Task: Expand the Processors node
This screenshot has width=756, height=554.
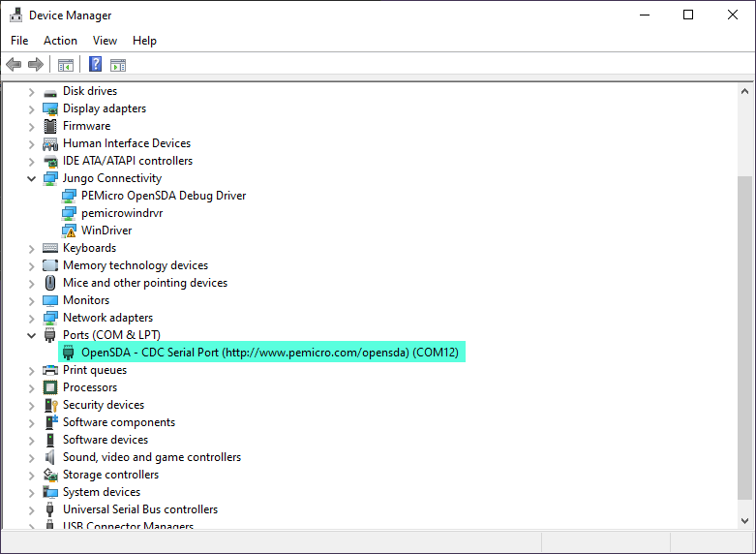Action: (31, 388)
